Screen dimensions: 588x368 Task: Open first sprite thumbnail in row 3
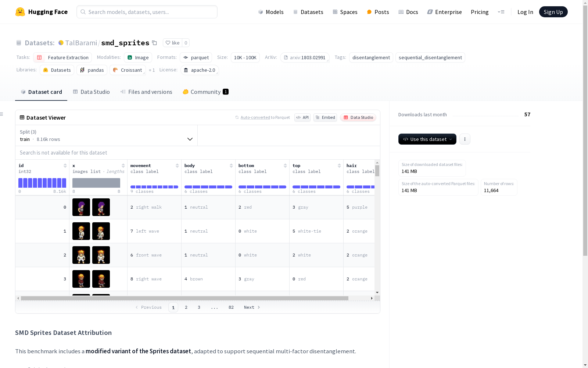[81, 279]
